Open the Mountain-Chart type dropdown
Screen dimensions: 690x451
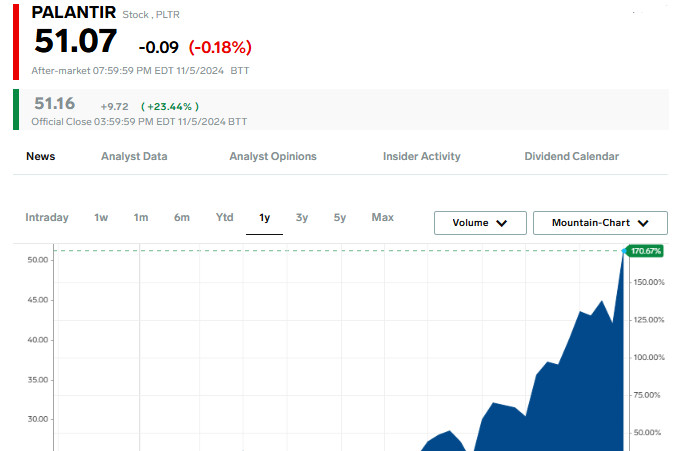[600, 223]
